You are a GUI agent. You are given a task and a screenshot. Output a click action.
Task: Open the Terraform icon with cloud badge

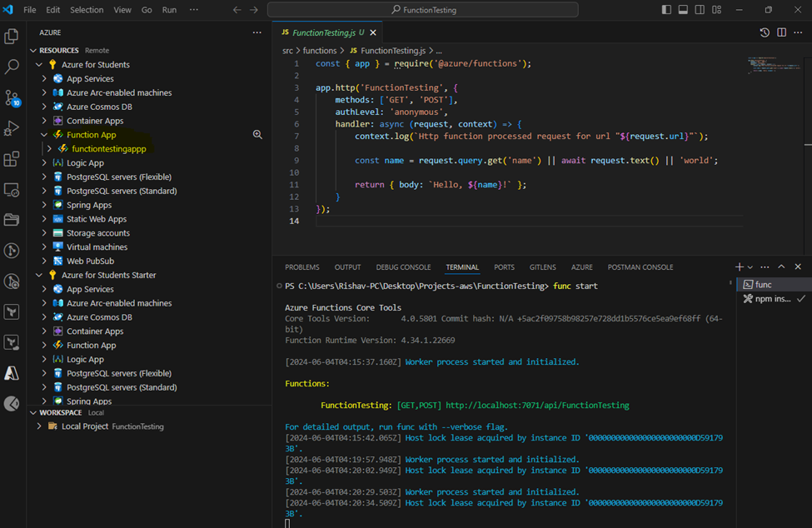point(12,342)
